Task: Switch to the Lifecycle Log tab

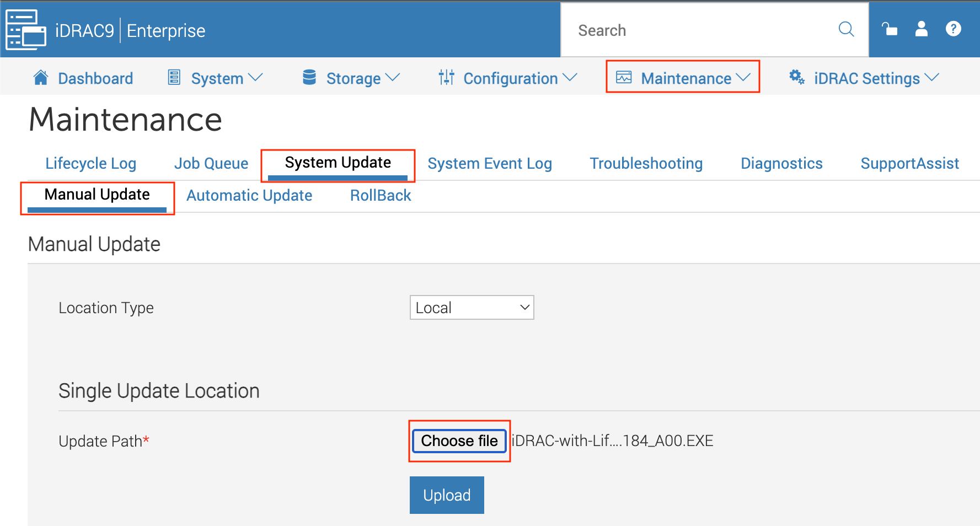Action: (90, 163)
